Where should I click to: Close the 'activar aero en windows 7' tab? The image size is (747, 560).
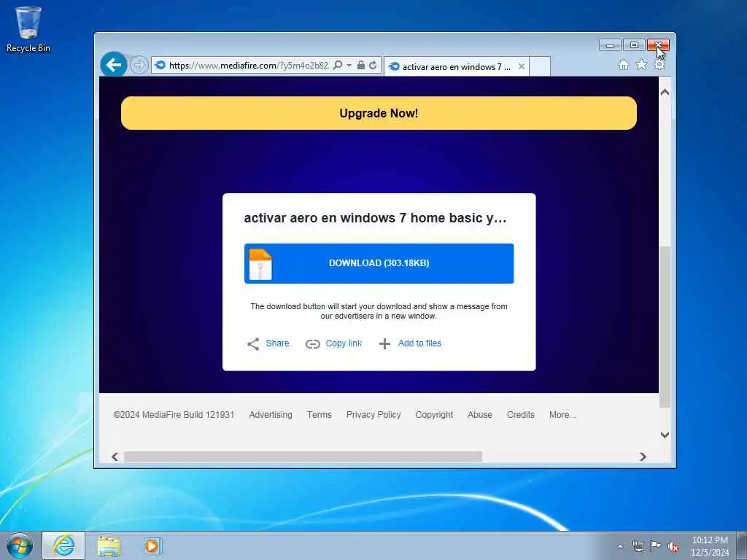click(x=522, y=66)
